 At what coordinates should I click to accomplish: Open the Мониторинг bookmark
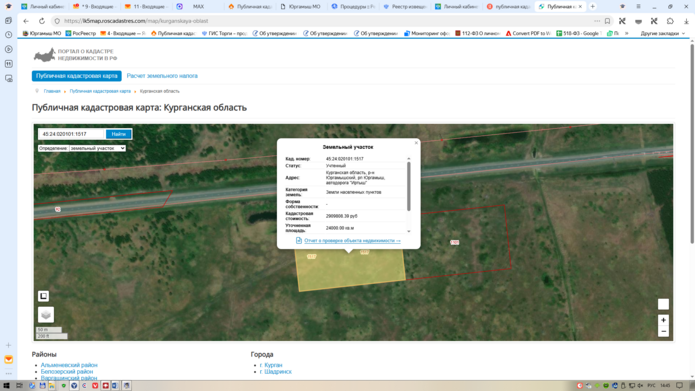point(427,33)
